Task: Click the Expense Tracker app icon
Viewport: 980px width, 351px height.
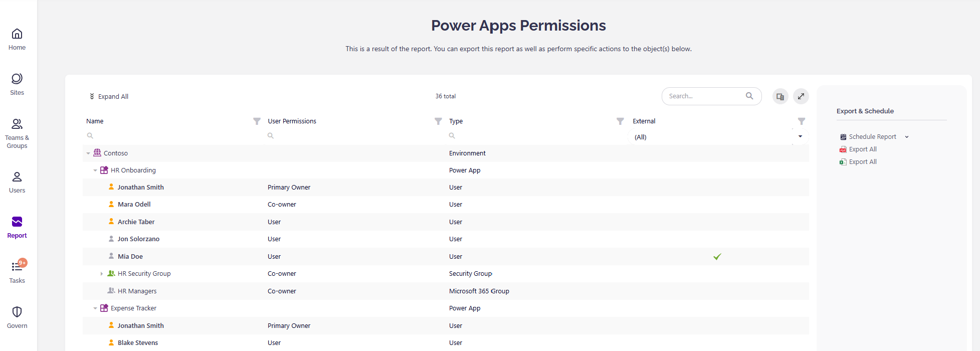Action: coord(104,308)
